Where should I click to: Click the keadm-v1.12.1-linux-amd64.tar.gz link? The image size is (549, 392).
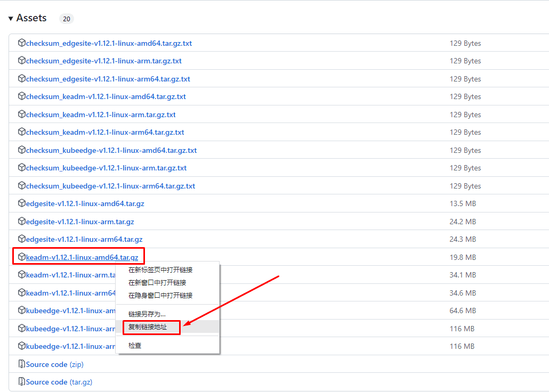82,258
